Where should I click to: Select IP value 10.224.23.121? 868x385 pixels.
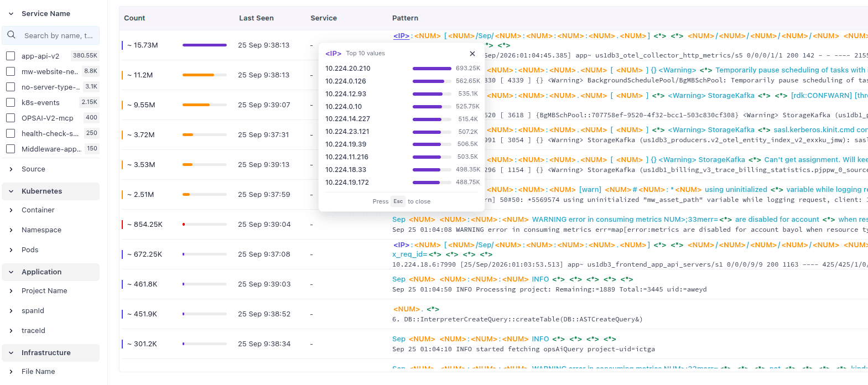pos(347,132)
